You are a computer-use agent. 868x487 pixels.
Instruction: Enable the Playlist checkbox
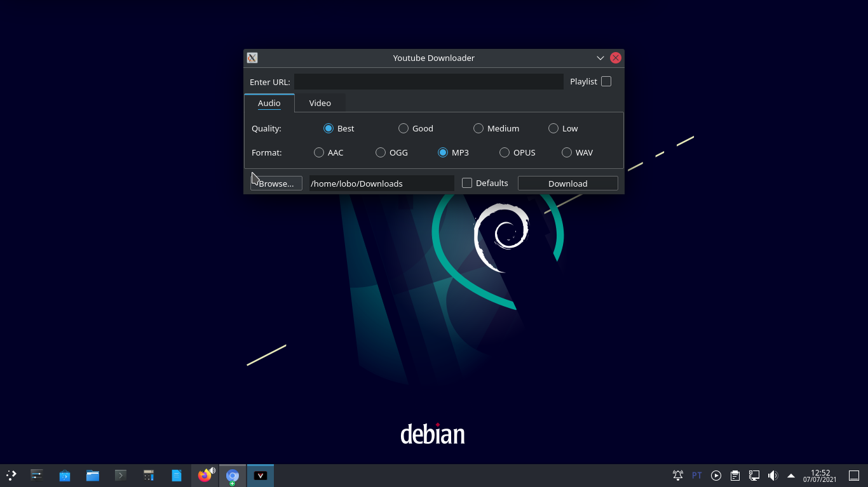tap(606, 81)
